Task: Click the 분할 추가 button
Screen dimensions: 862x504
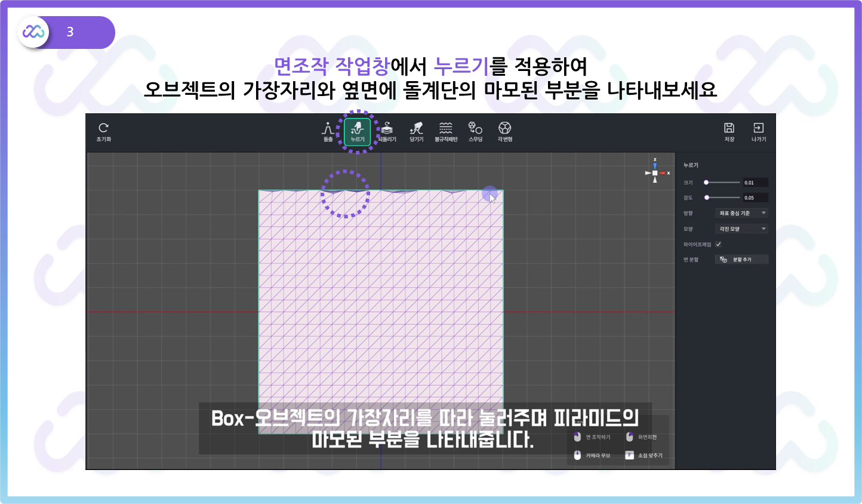Action: 741,259
